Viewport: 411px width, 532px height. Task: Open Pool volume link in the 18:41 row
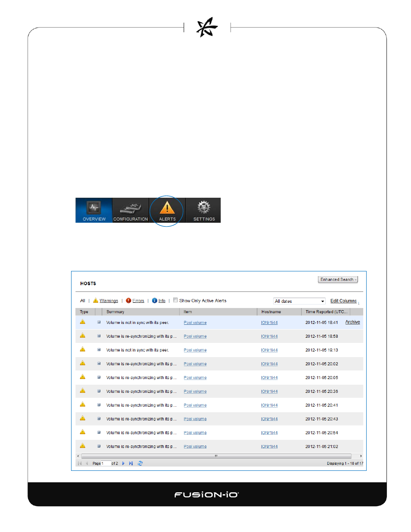tap(195, 323)
